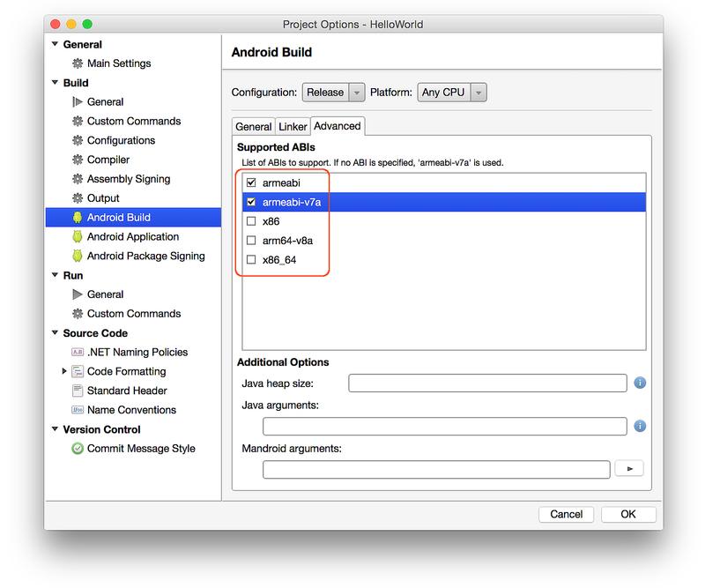Select the Android Application sidebar item icon
The height and width of the screenshot is (588, 705).
coord(78,236)
